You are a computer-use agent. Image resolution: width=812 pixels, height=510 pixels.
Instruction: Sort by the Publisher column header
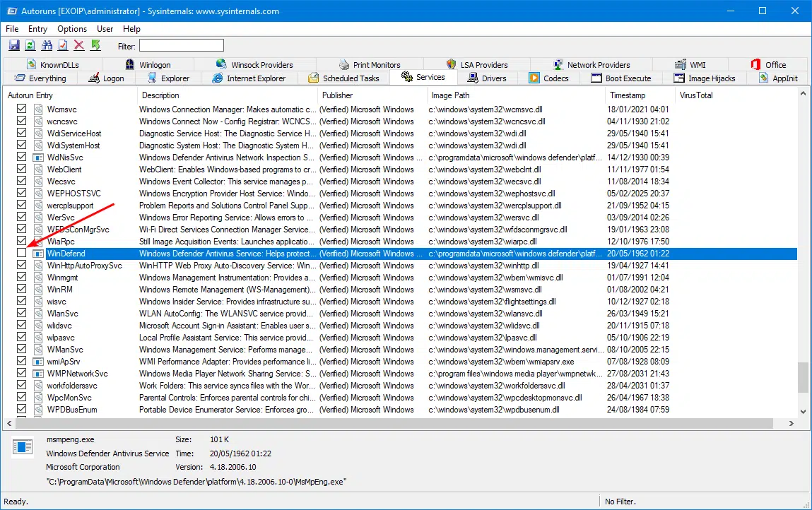point(372,95)
